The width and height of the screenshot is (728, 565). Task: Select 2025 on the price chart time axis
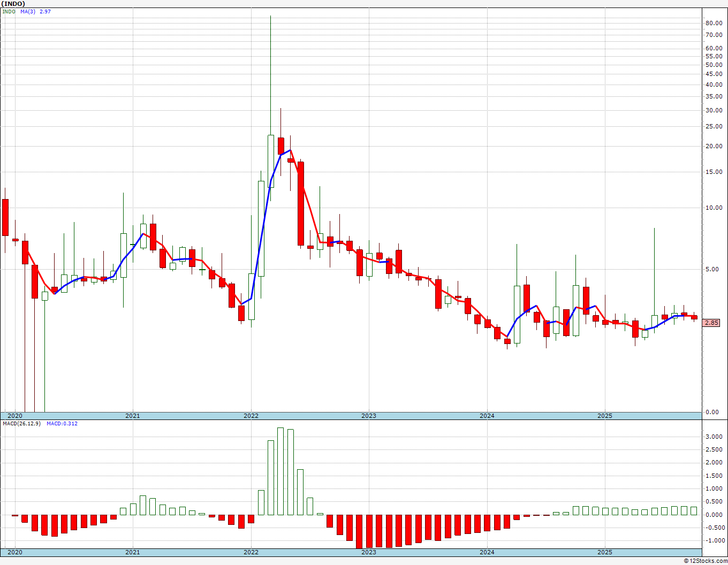pos(605,416)
